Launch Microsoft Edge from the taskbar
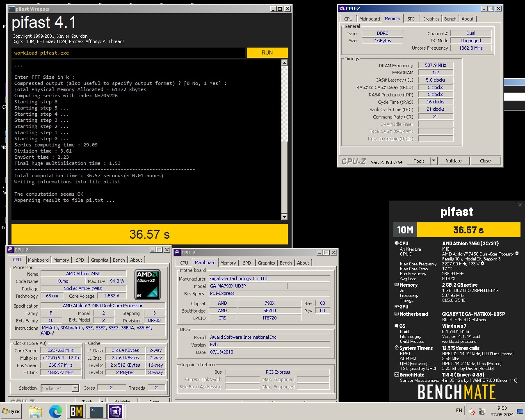The image size is (525, 420). (x=56, y=411)
